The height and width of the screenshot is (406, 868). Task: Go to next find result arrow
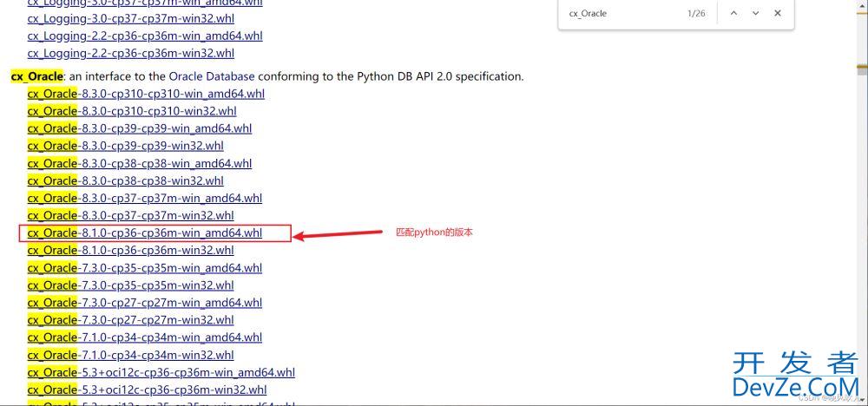(756, 13)
